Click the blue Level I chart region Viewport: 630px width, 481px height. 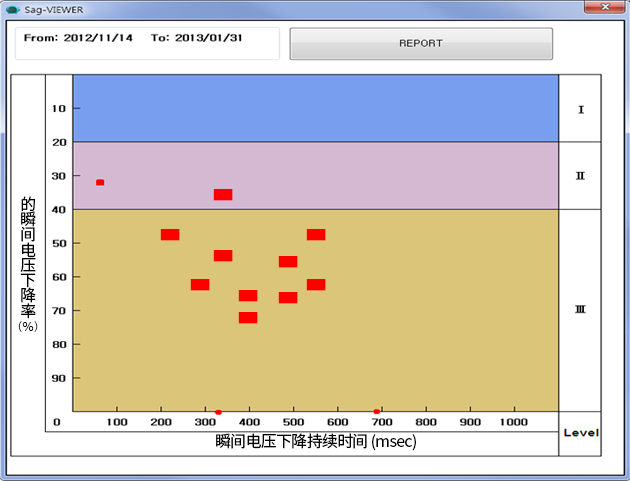(315, 108)
